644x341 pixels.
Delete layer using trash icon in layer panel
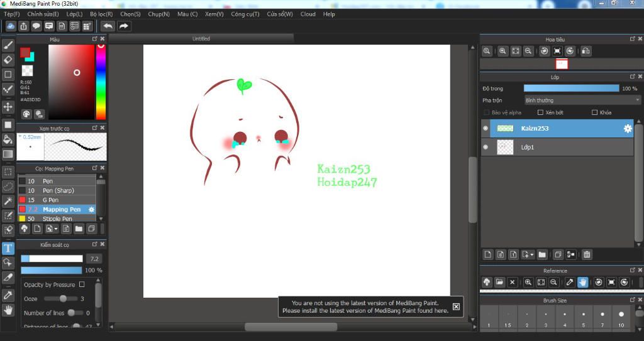coord(586,254)
